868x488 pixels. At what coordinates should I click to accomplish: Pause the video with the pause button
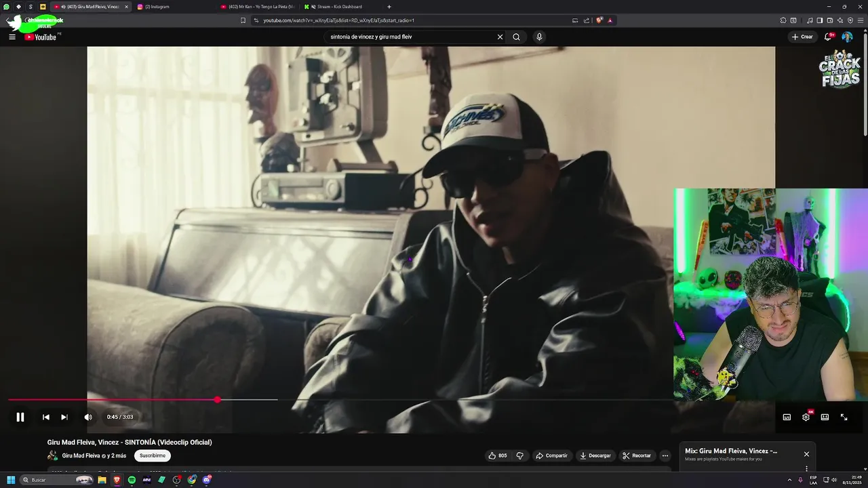click(20, 417)
